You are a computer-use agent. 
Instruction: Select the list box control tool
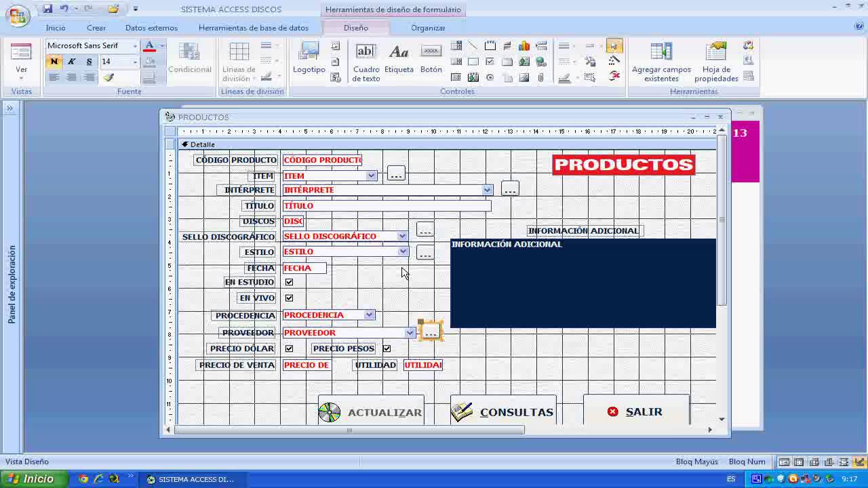click(x=456, y=62)
